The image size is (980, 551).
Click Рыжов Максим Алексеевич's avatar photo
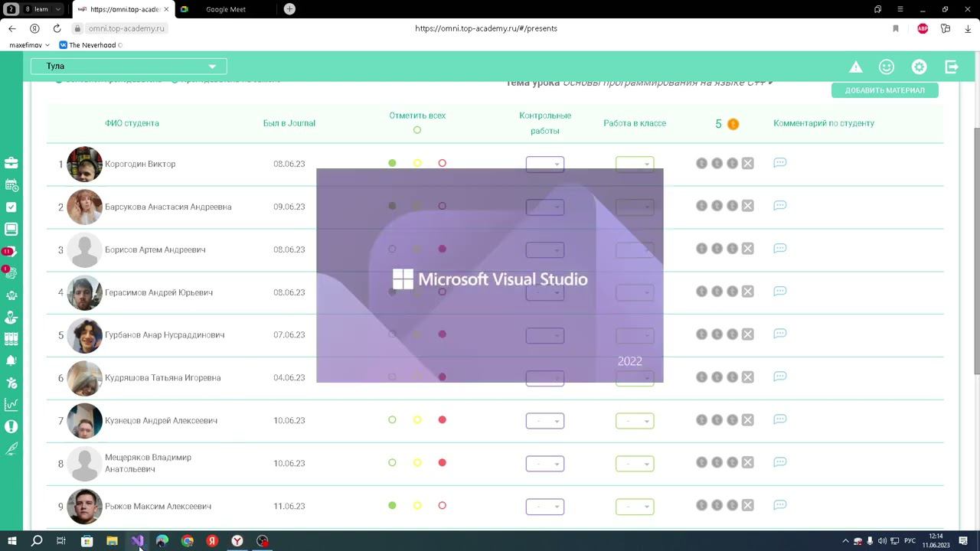[84, 507]
